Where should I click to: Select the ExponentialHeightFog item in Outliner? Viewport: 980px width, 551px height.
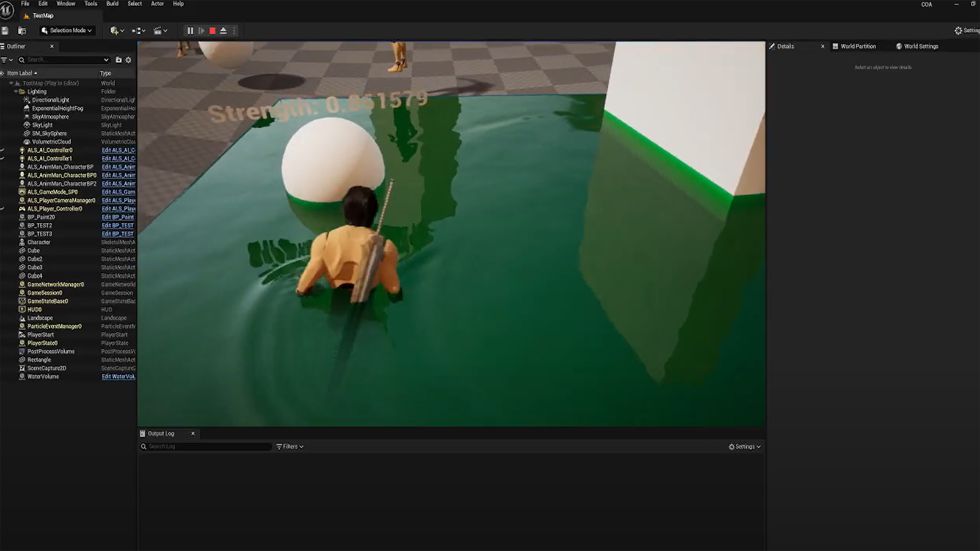coord(57,108)
